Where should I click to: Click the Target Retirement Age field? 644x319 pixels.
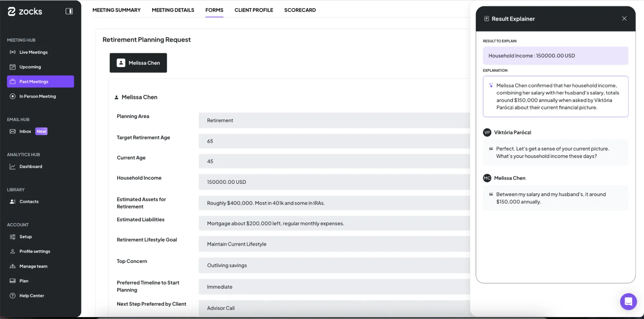point(334,141)
